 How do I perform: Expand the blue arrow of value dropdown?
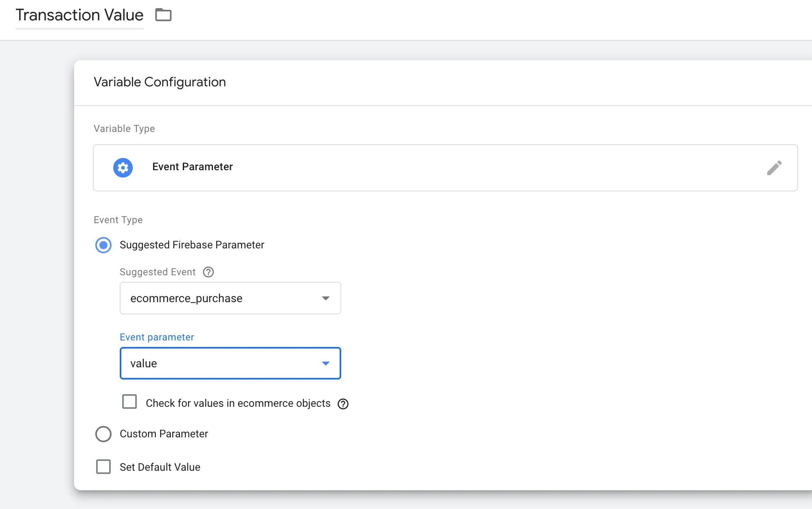click(x=325, y=363)
